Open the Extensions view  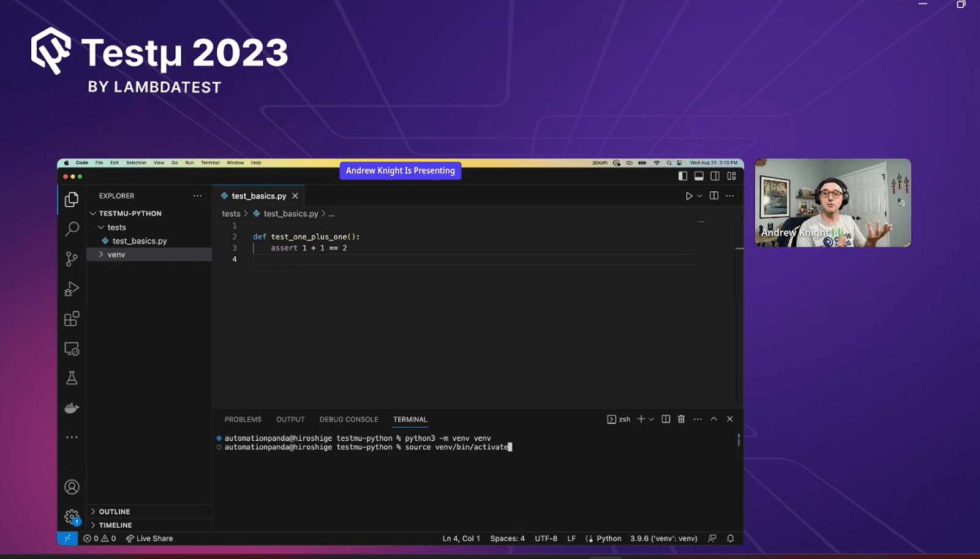(x=72, y=319)
